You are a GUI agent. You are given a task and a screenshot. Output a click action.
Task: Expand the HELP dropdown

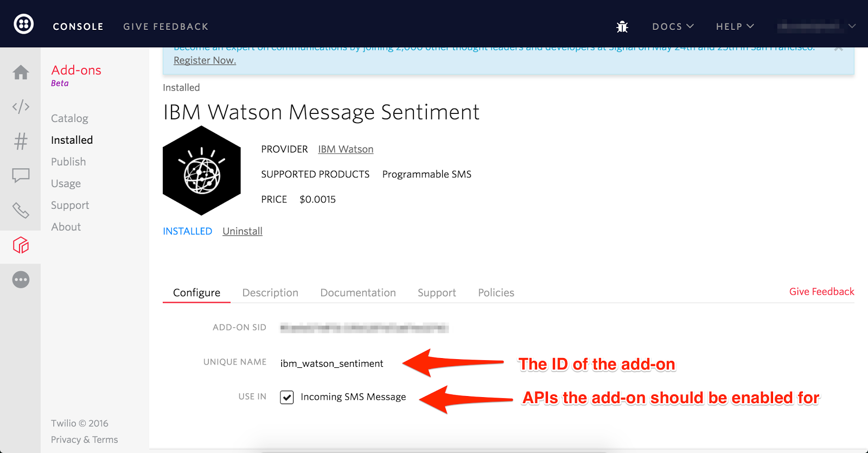735,26
